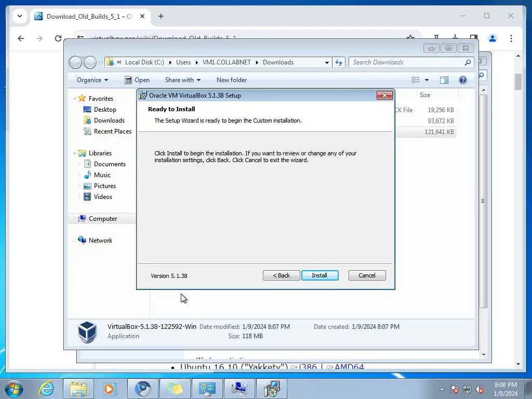Open Desktop in the Favorites list
This screenshot has width=532, height=399.
pos(105,110)
